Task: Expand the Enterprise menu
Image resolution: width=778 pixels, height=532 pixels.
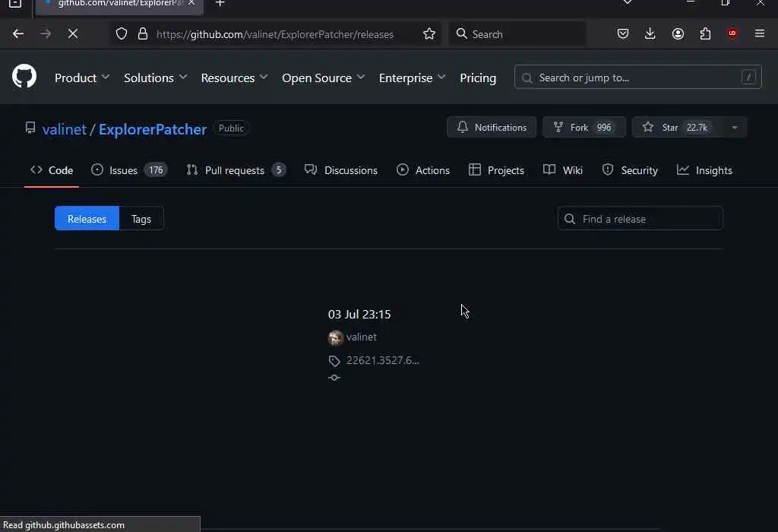Action: point(412,78)
